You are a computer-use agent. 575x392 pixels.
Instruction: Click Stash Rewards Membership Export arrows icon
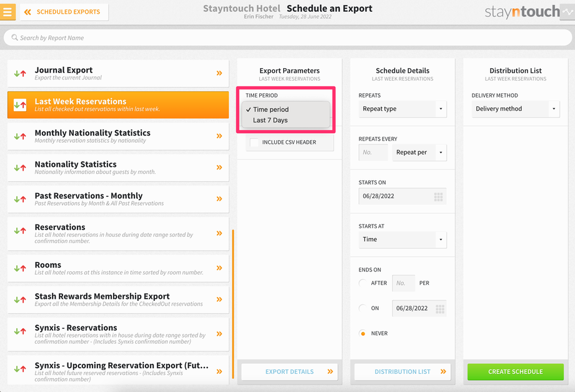point(20,300)
